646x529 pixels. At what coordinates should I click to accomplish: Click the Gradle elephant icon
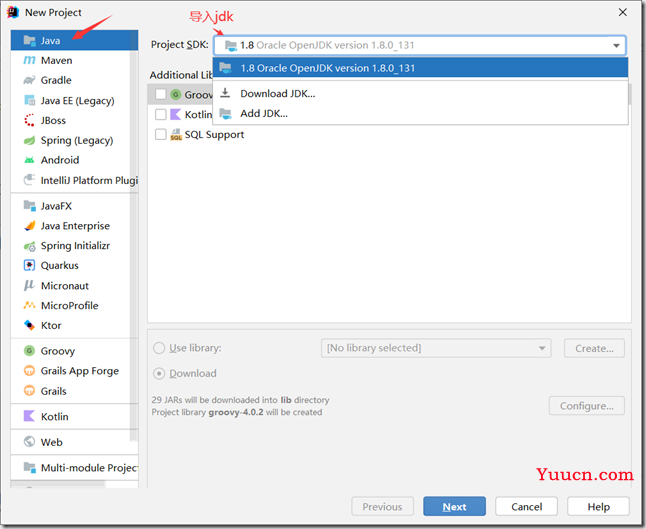point(29,80)
